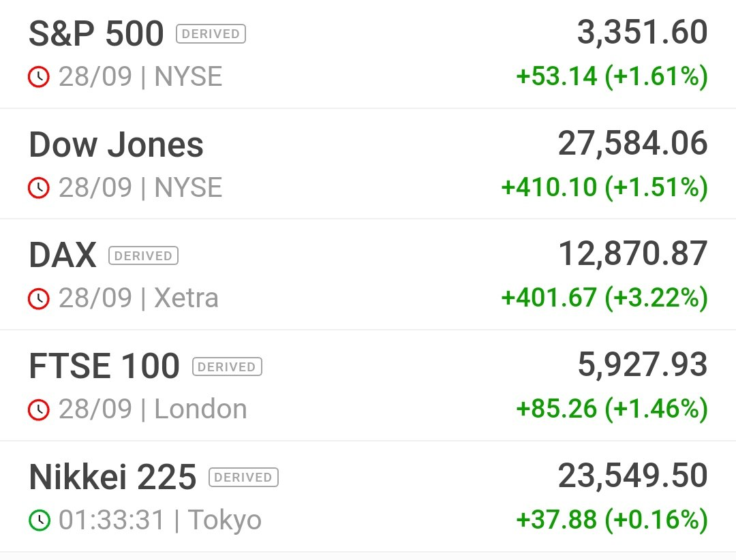Select the Nikkei 225 index title

tap(112, 477)
